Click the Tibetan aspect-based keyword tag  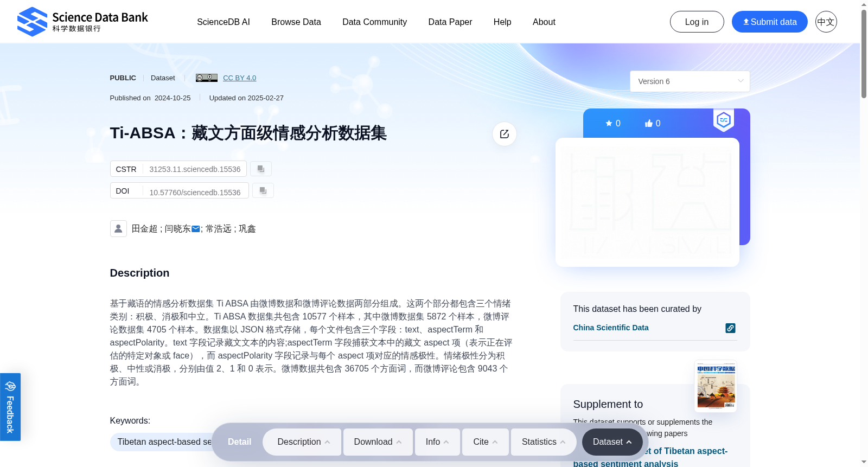click(x=164, y=442)
